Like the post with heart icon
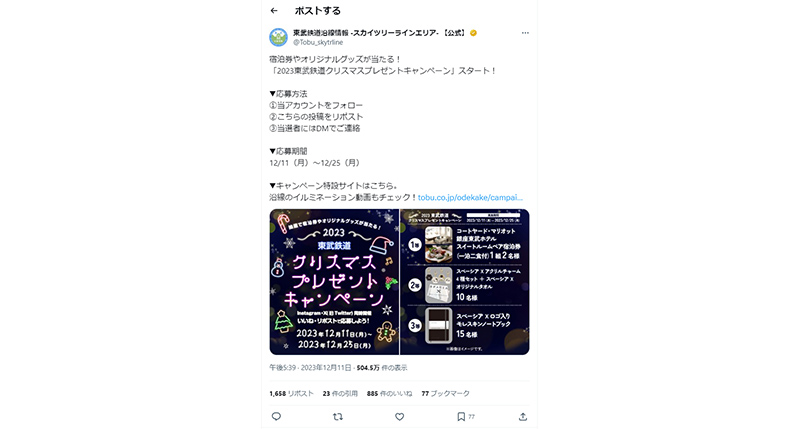Screen dimensions: 800x429 point(399,417)
